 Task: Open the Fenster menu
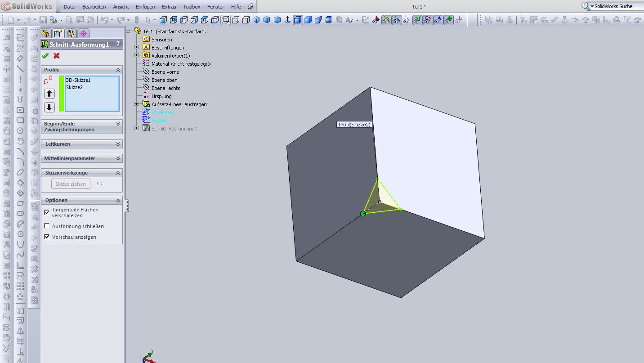pos(215,7)
